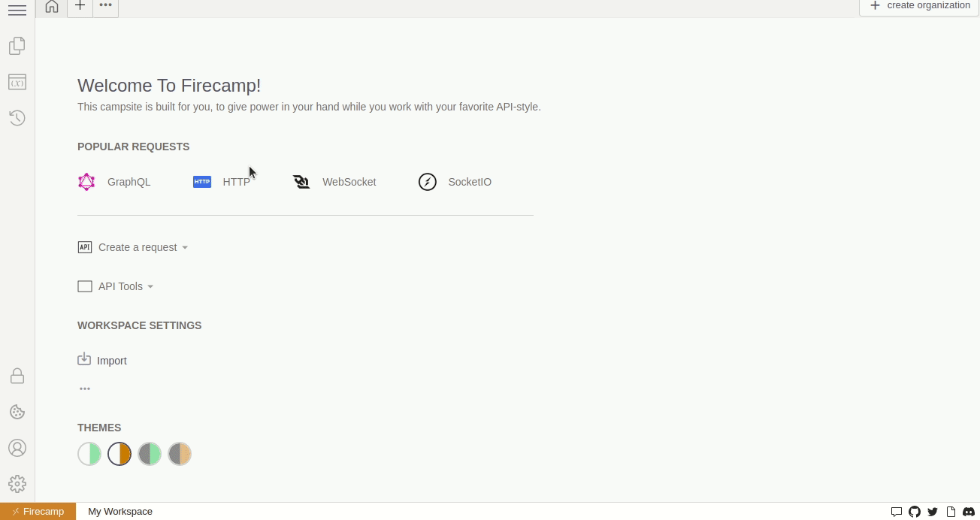Click the API Tools rectangle icon
The width and height of the screenshot is (980, 520).
85,286
